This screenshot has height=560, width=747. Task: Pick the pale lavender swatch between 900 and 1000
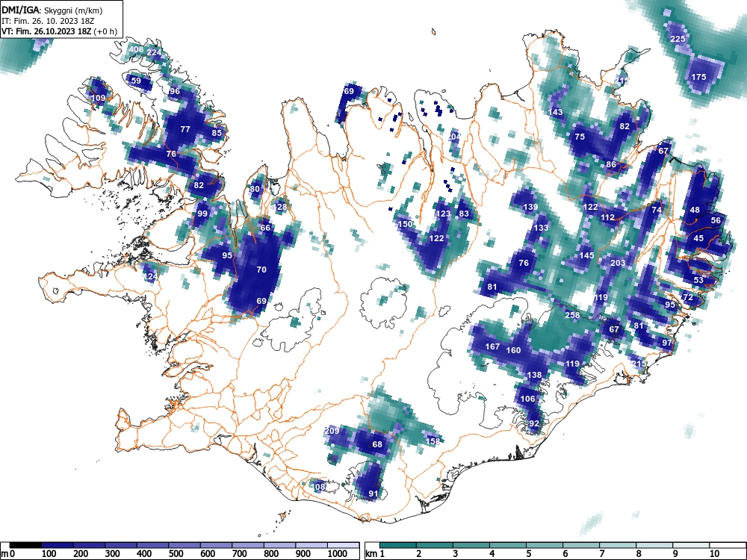point(311,545)
